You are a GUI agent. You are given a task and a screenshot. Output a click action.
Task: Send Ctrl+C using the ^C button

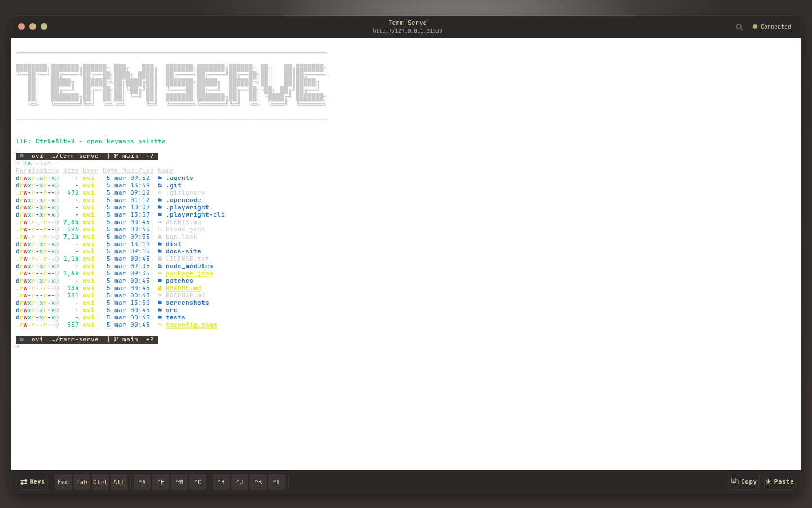(198, 481)
